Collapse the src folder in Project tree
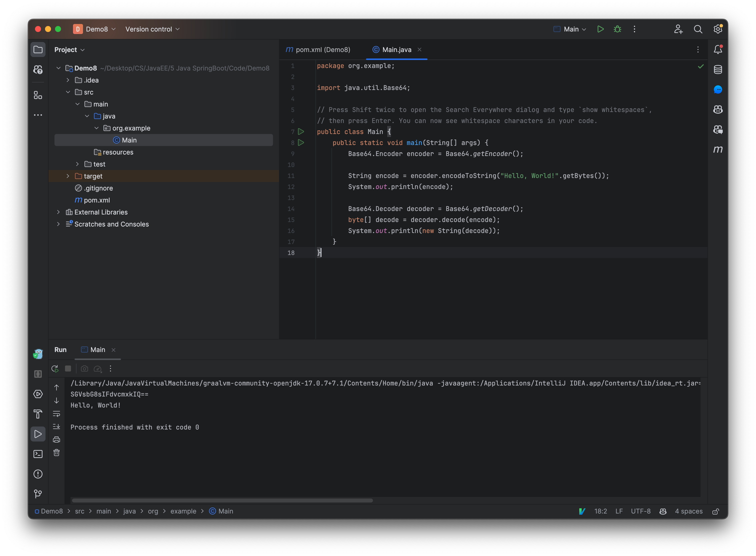756x556 pixels. 68,92
